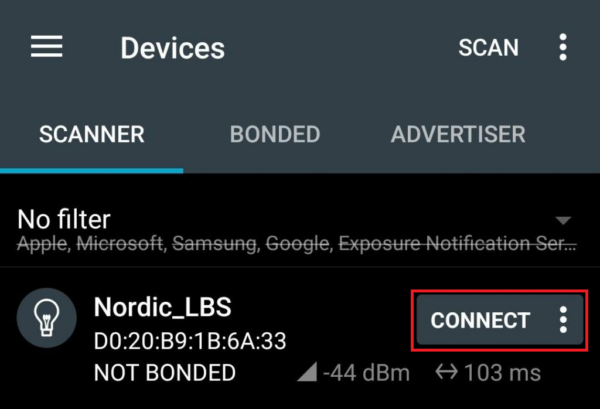Tap the excluded manufacturers filter list
This screenshot has width=600, height=409.
tap(297, 243)
